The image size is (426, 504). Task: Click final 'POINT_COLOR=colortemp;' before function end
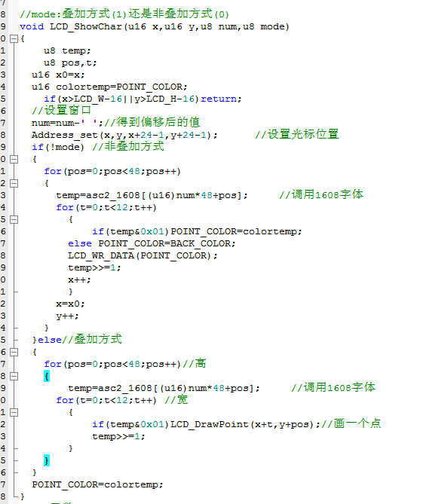click(97, 484)
